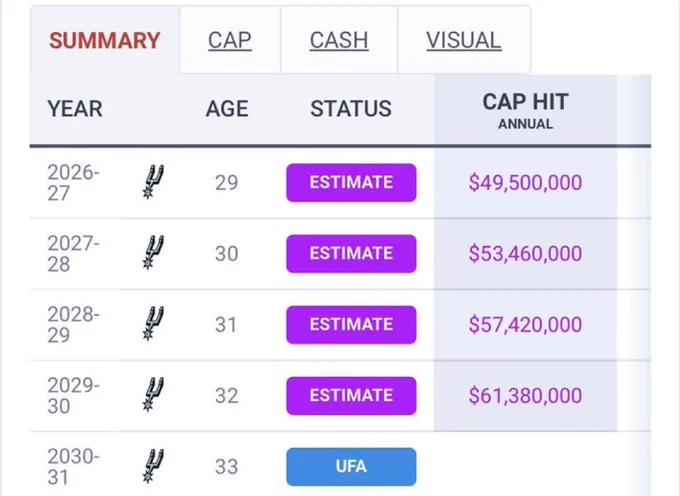Click the ESTIMATE badge for age 32

click(x=351, y=396)
